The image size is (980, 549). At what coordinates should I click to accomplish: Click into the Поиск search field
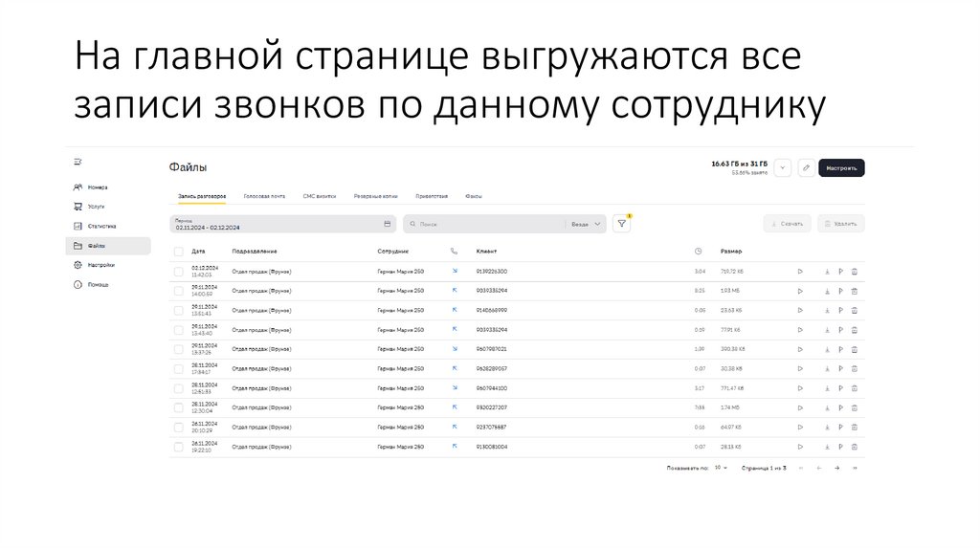click(484, 224)
